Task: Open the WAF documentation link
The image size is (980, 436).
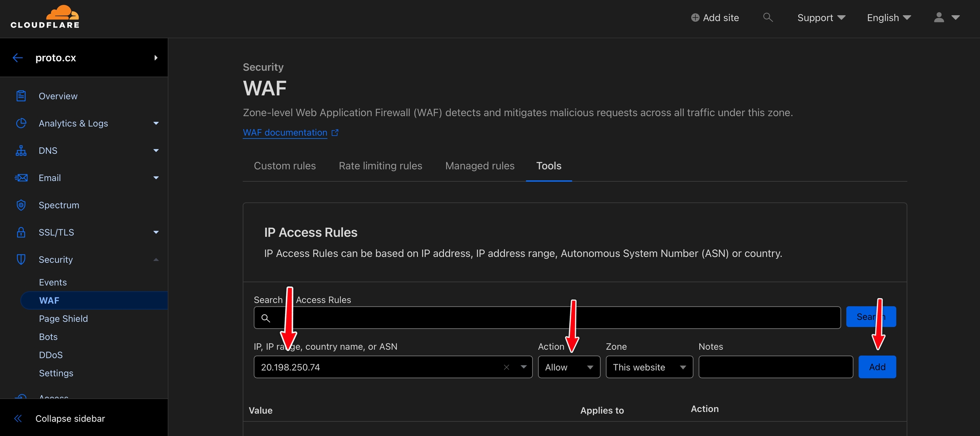Action: 285,133
